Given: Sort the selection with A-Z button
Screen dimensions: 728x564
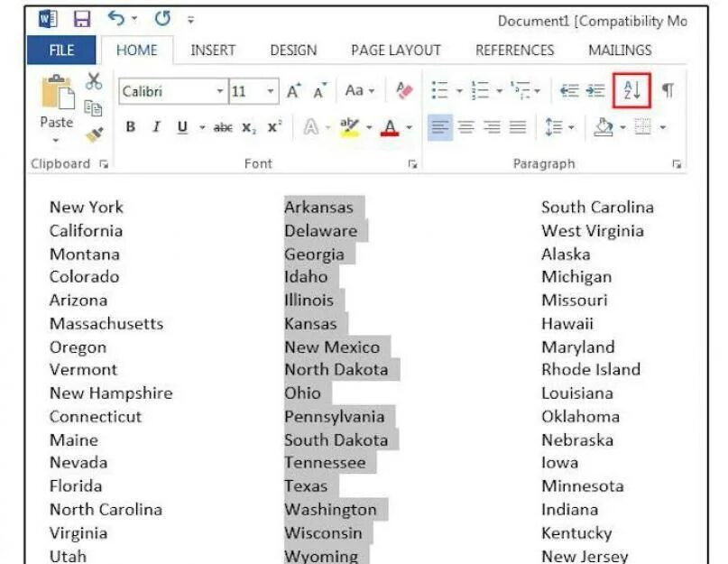Looking at the screenshot, I should 631,90.
